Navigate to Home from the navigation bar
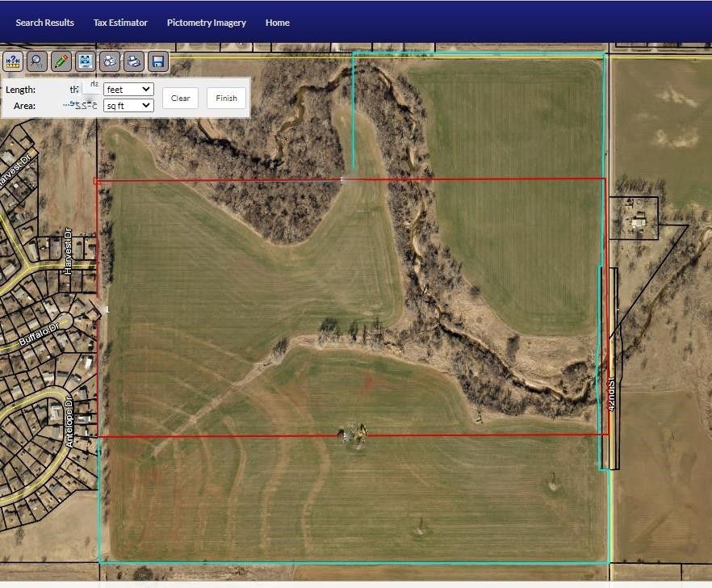This screenshot has height=588, width=712. pyautogui.click(x=277, y=23)
